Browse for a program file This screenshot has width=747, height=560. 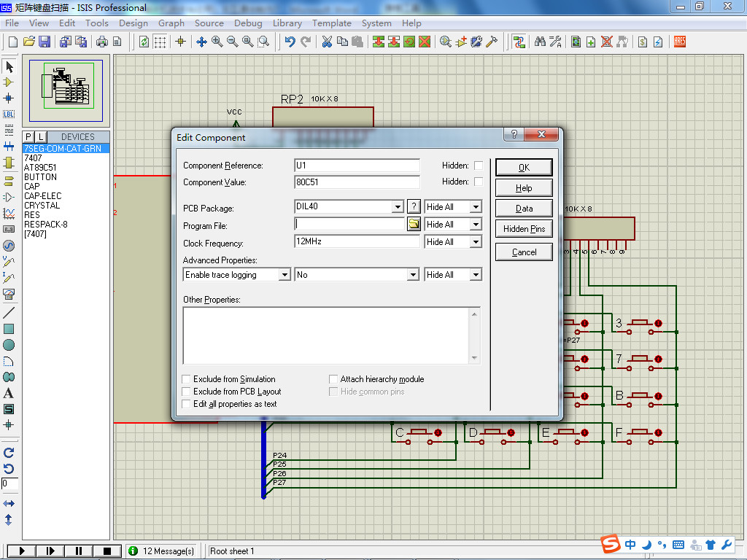pyautogui.click(x=414, y=224)
